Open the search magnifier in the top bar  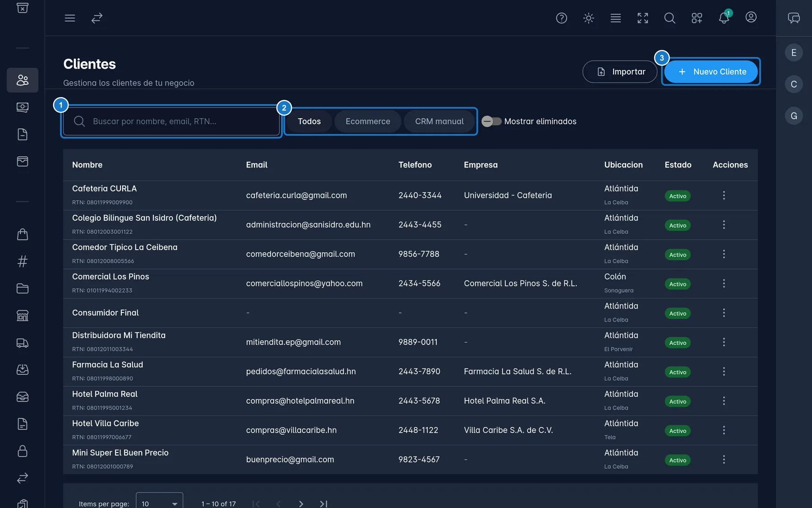click(x=670, y=18)
